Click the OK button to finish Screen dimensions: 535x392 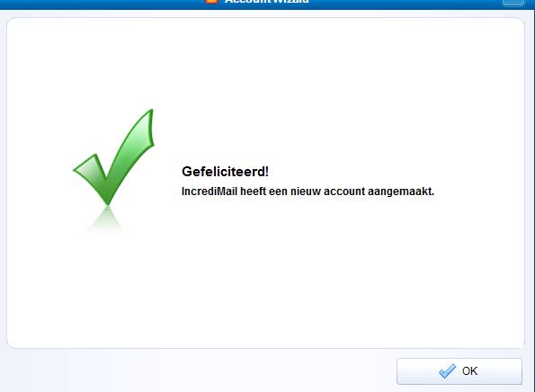pyautogui.click(x=459, y=371)
